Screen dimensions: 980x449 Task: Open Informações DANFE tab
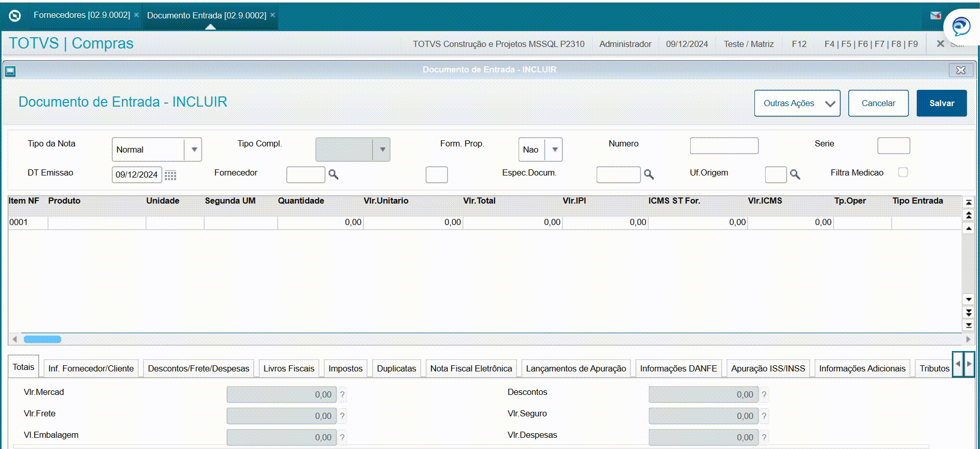(678, 368)
